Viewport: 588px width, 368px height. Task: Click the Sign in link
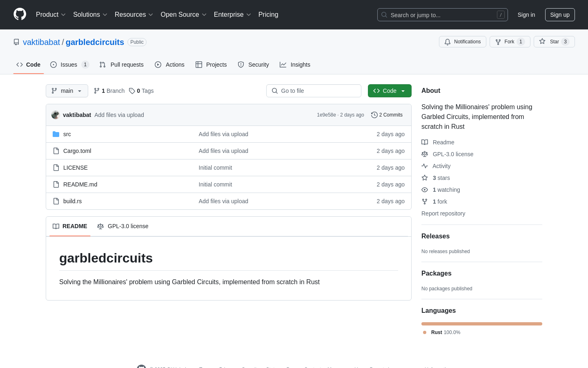(526, 15)
